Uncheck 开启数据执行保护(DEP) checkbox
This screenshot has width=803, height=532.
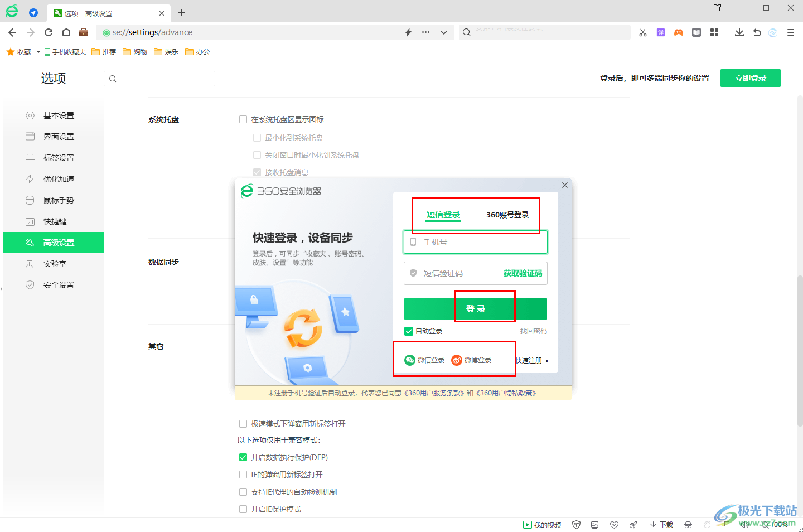click(x=243, y=457)
